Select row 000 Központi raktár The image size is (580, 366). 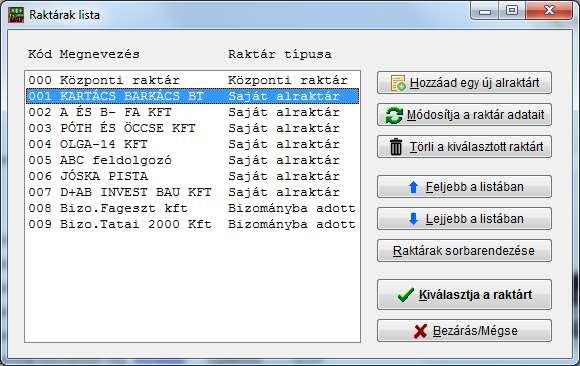(x=192, y=80)
